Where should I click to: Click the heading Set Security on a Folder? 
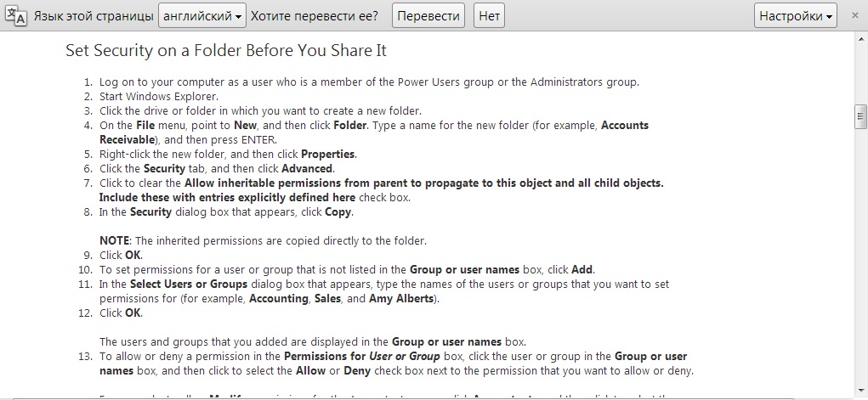[x=226, y=51]
